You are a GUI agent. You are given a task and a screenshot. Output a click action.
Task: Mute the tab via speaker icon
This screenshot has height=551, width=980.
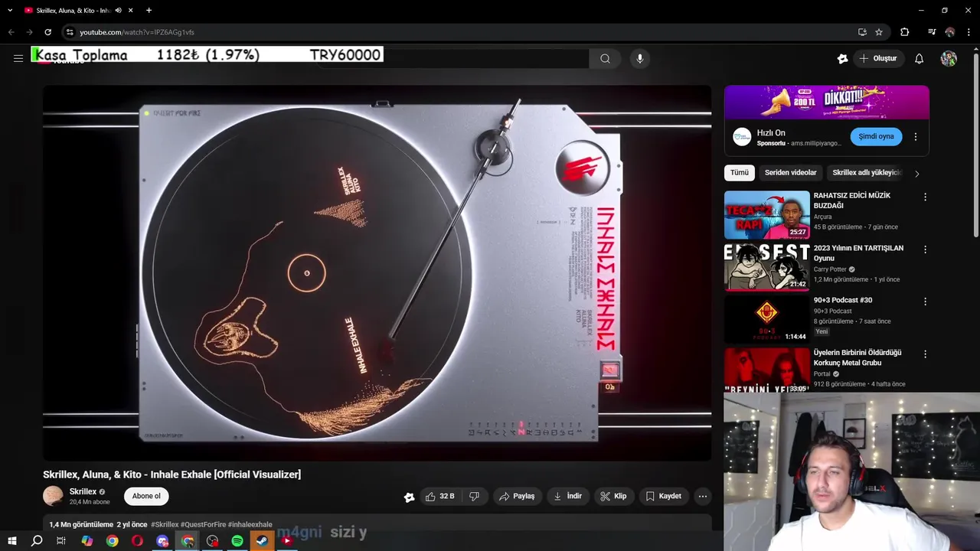(118, 11)
